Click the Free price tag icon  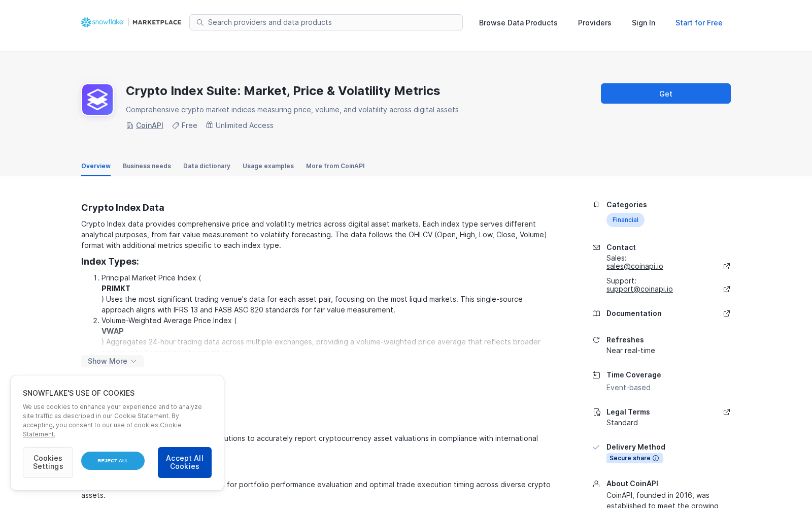click(176, 125)
